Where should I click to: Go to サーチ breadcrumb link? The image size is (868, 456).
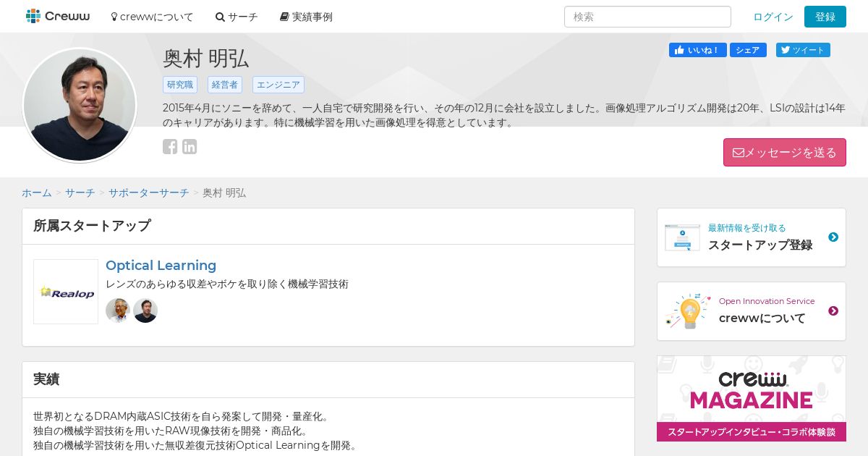[x=80, y=193]
